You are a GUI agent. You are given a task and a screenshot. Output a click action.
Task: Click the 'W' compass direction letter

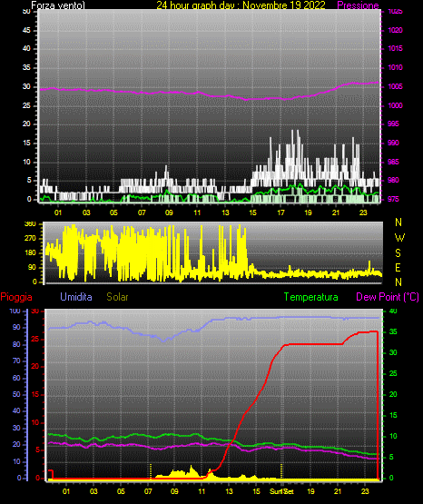tap(399, 238)
